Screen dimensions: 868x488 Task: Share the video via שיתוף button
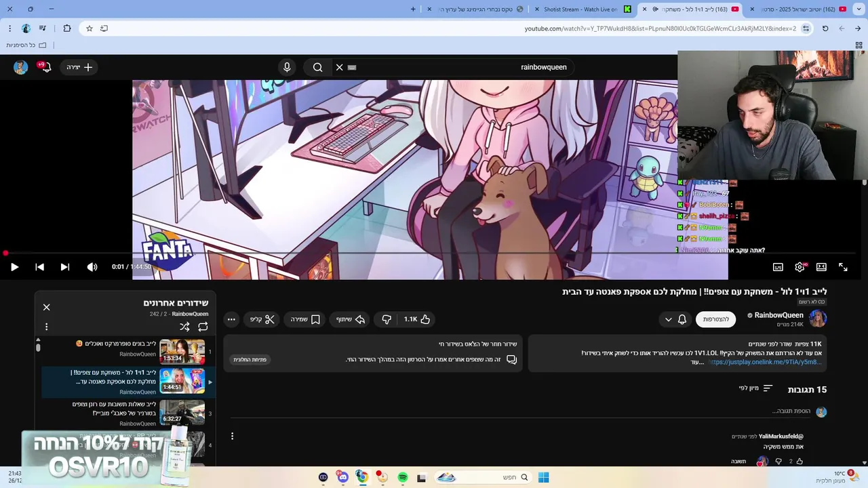[x=351, y=319]
